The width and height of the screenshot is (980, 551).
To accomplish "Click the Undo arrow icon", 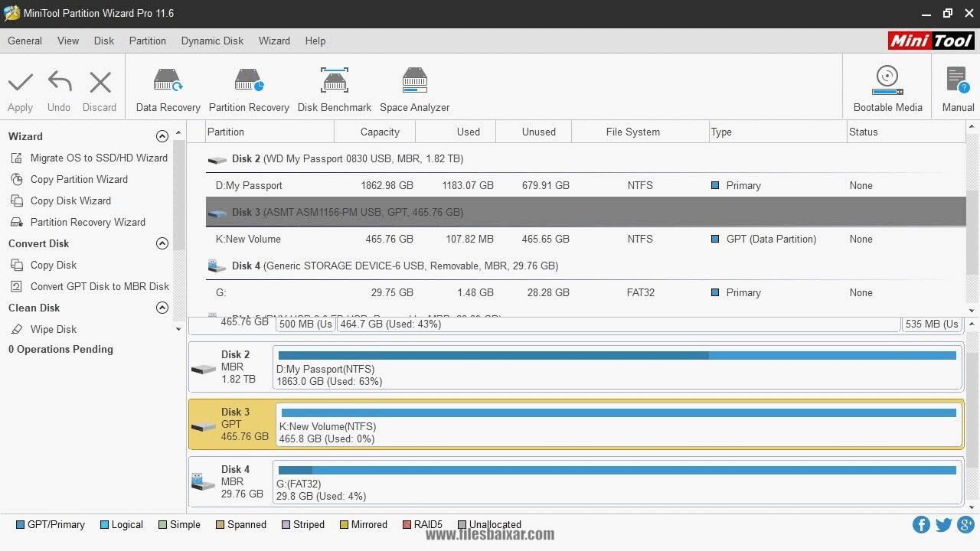I will tap(59, 82).
